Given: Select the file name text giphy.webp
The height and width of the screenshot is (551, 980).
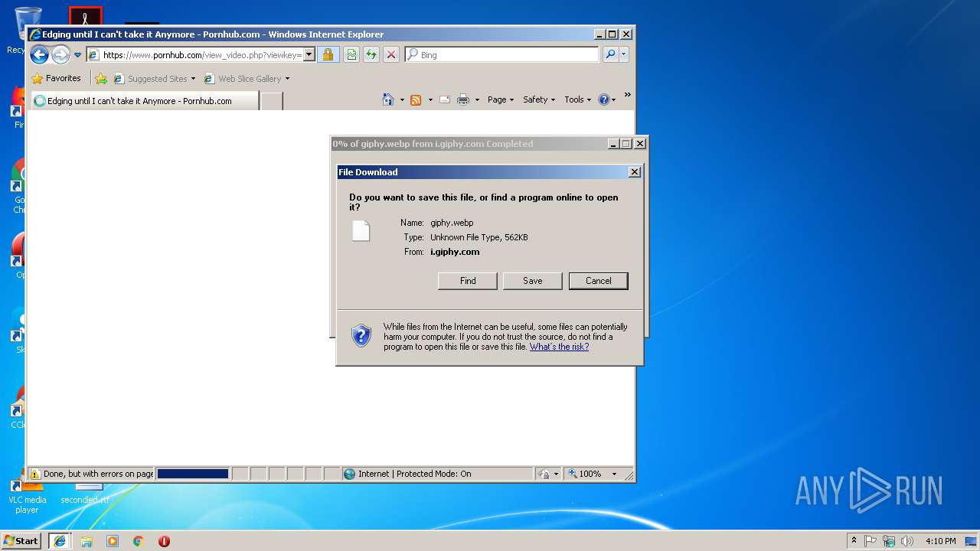Looking at the screenshot, I should click(452, 223).
